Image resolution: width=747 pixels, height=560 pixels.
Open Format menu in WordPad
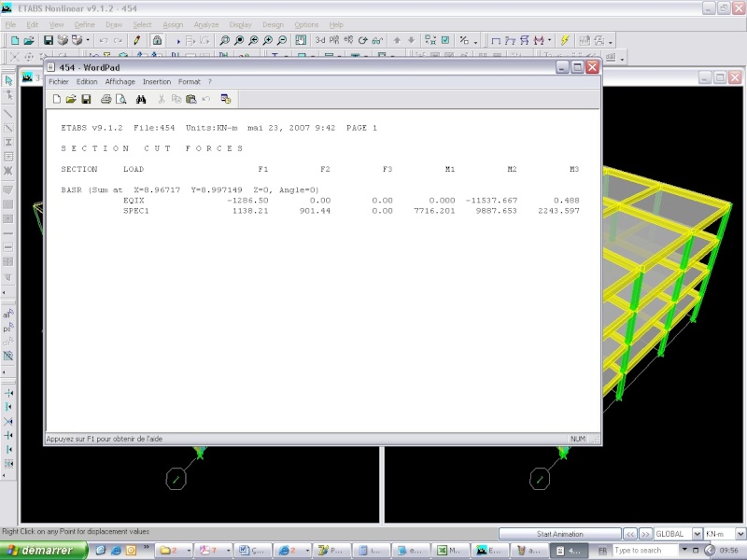[190, 82]
